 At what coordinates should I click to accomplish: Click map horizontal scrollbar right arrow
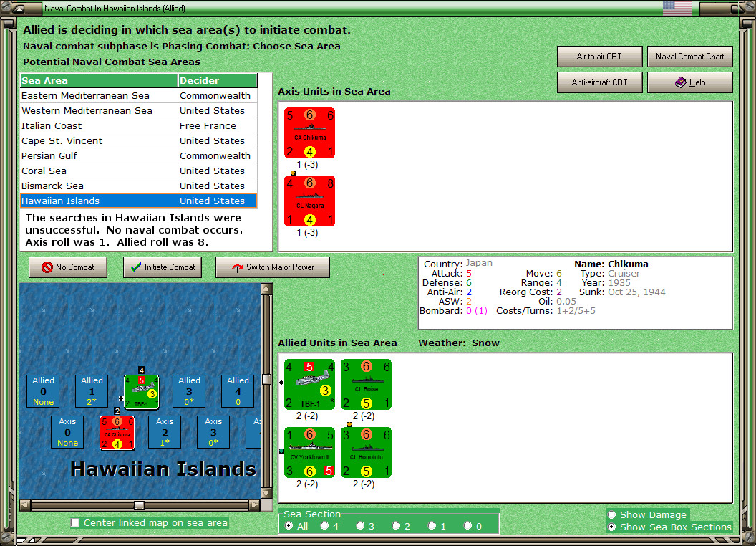click(255, 505)
